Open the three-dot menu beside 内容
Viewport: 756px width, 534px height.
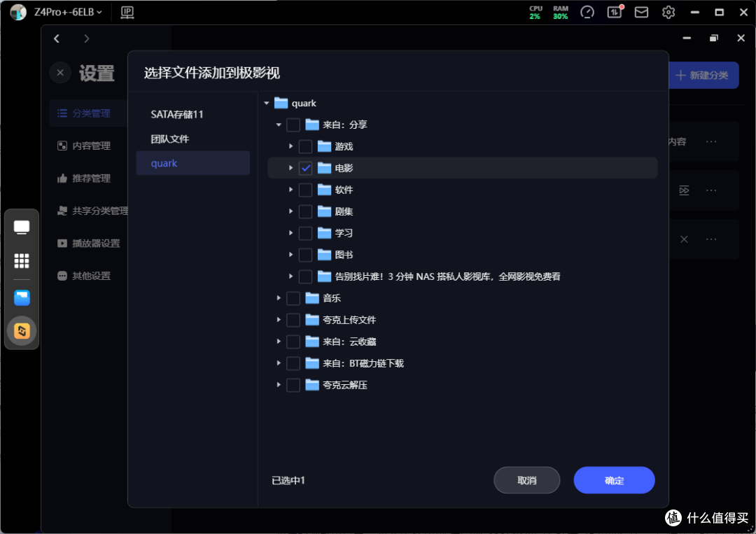click(711, 141)
